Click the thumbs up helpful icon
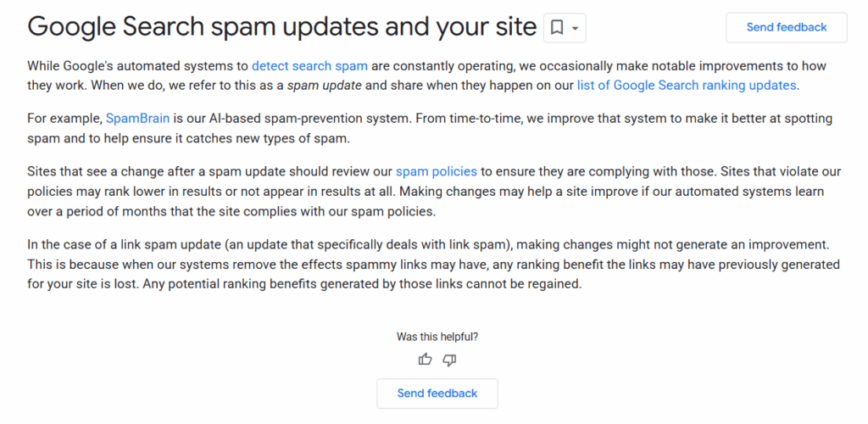Image resolution: width=868 pixels, height=424 pixels. (x=426, y=360)
